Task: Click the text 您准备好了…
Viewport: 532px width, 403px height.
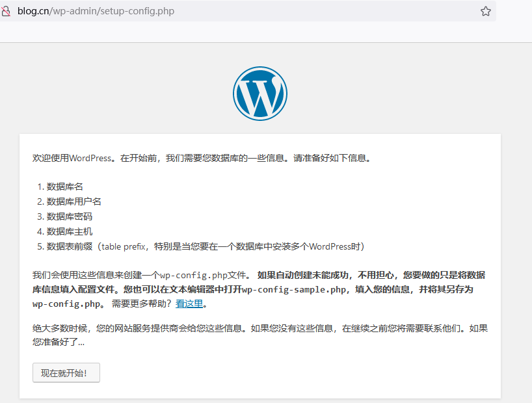Action: 59,342
